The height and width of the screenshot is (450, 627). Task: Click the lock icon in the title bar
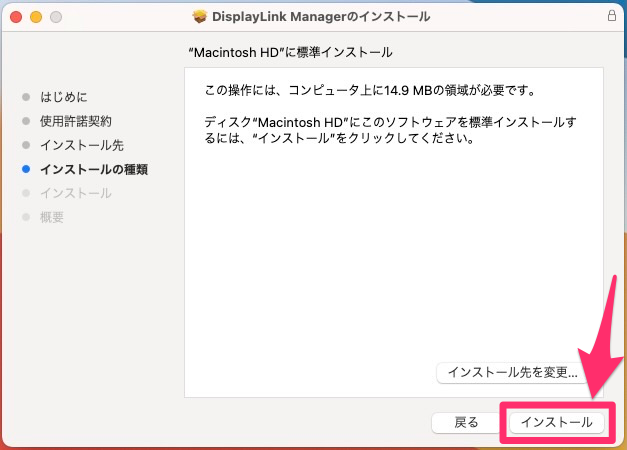coord(611,17)
